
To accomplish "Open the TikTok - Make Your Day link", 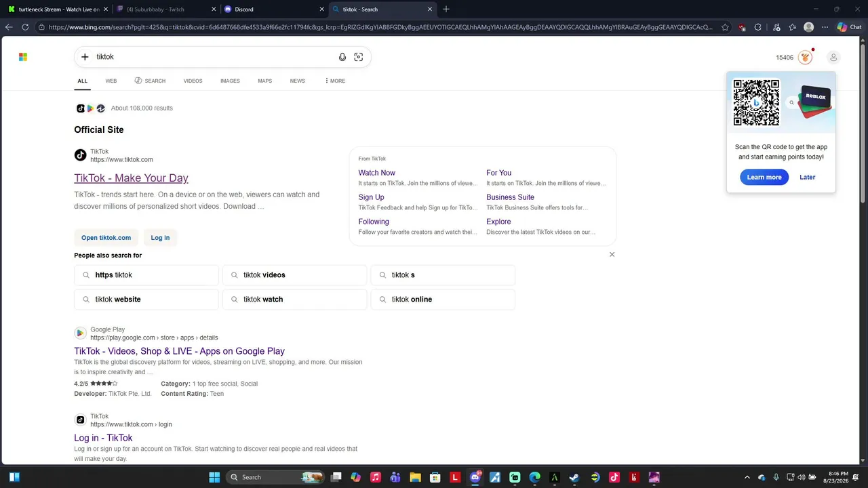I will [131, 178].
